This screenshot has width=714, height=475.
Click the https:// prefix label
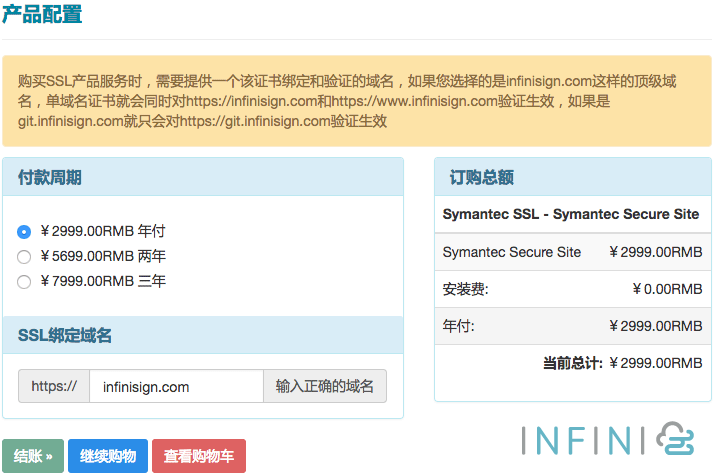click(54, 387)
